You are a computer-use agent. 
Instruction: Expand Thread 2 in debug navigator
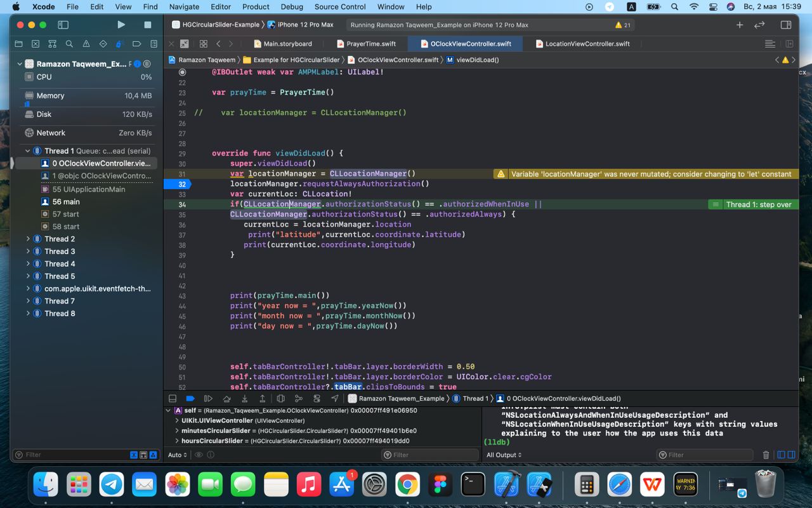[x=28, y=239]
